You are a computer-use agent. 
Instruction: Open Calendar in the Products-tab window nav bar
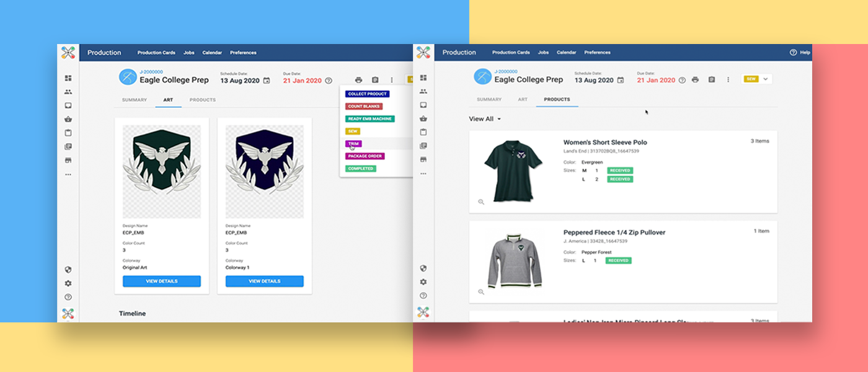566,53
